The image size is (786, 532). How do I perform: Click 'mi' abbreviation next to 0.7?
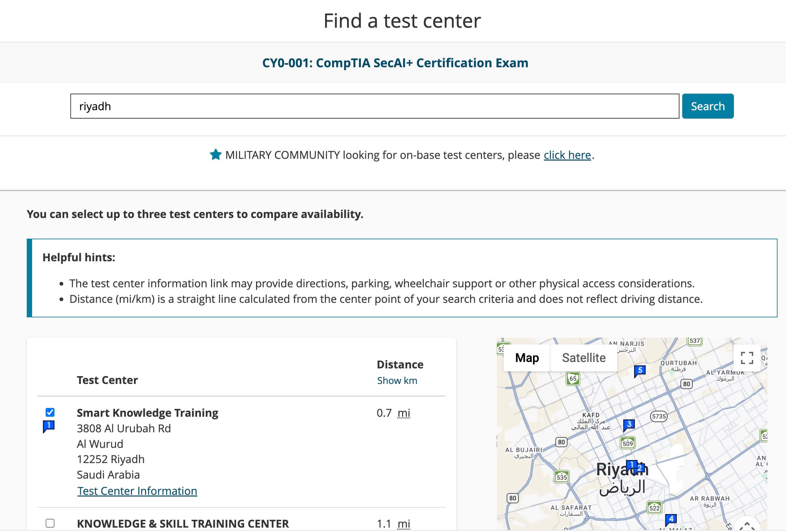[404, 413]
